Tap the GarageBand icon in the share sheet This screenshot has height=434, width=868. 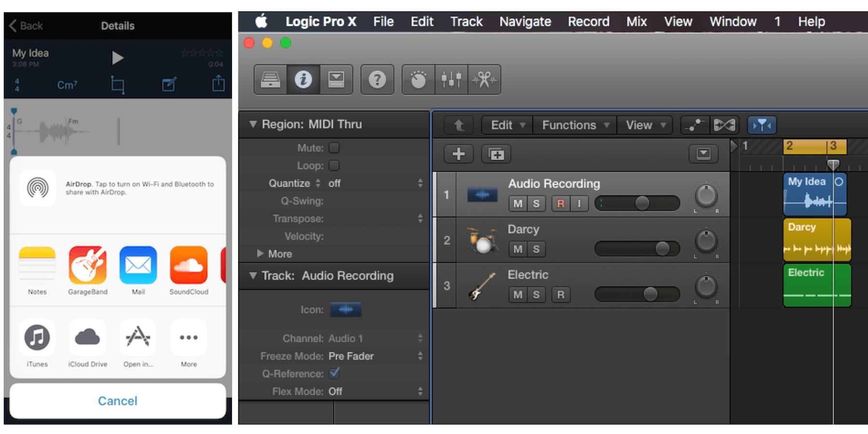87,266
